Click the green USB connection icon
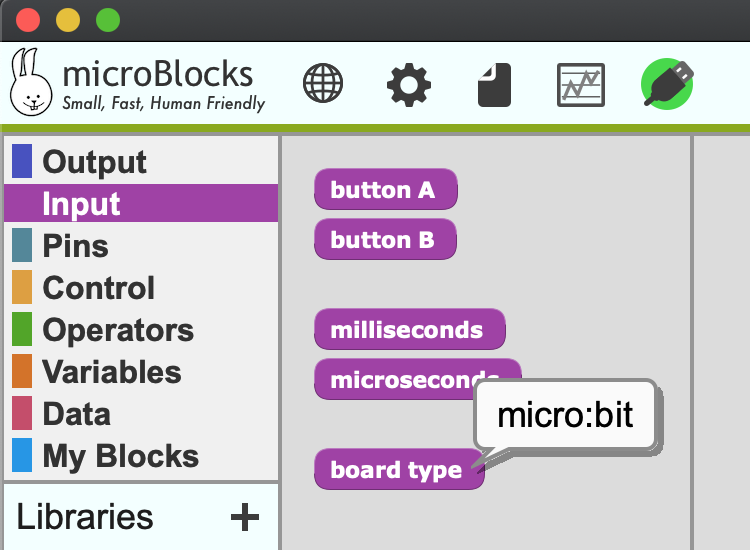 point(667,84)
